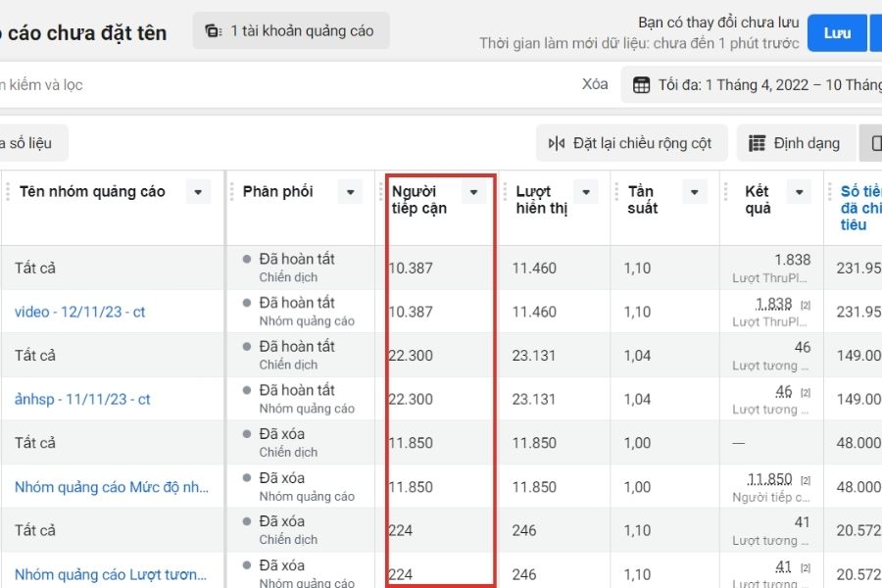The width and height of the screenshot is (882, 588).
Task: Click the 'Lượt hiển thị' column header
Action: tap(541, 200)
